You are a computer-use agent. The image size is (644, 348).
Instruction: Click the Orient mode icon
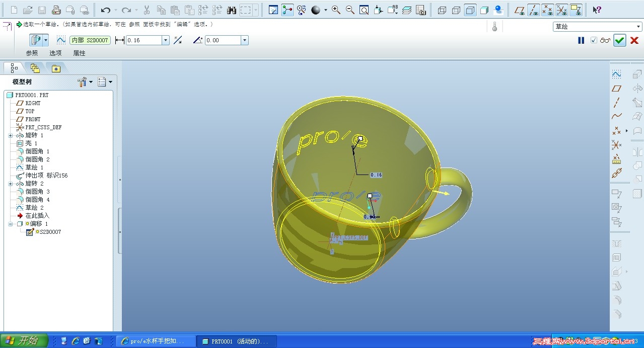pyautogui.click(x=302, y=10)
